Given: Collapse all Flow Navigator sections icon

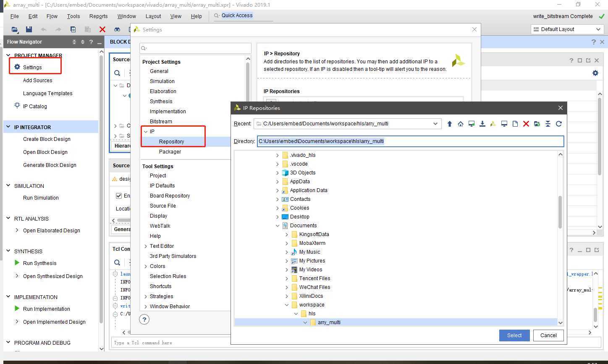Looking at the screenshot, I should click(74, 42).
